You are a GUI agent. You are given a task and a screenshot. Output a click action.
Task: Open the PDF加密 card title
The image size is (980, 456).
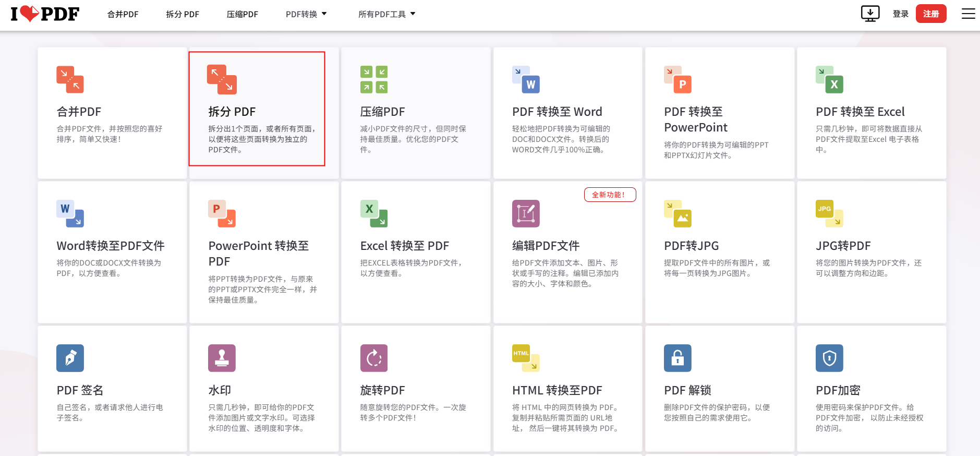pyautogui.click(x=838, y=390)
